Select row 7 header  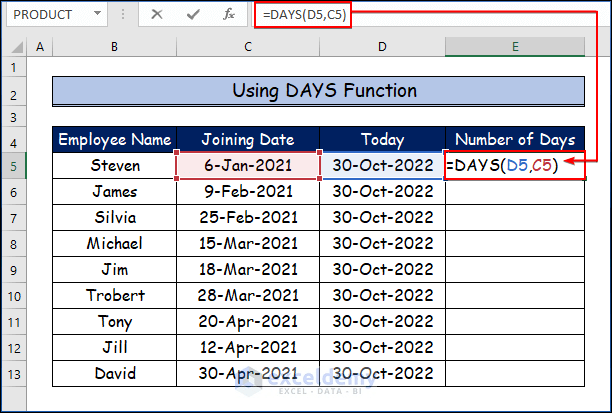[x=14, y=218]
